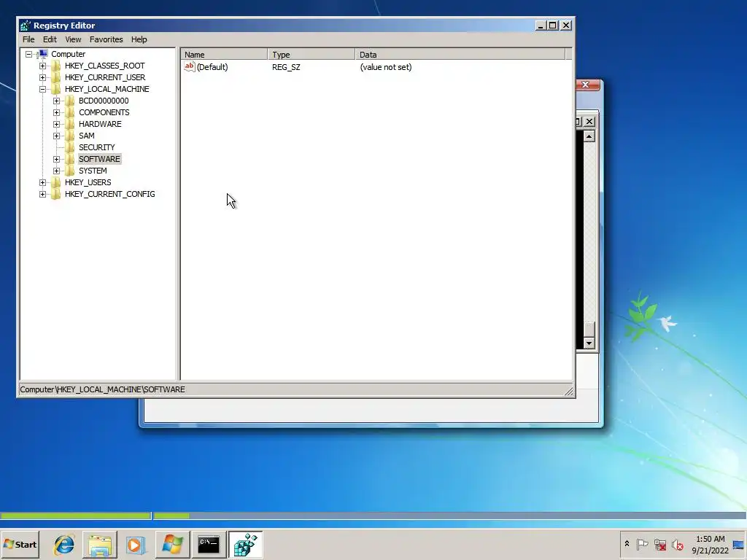
Task: Expand HARDWARE subkey
Action: click(56, 124)
